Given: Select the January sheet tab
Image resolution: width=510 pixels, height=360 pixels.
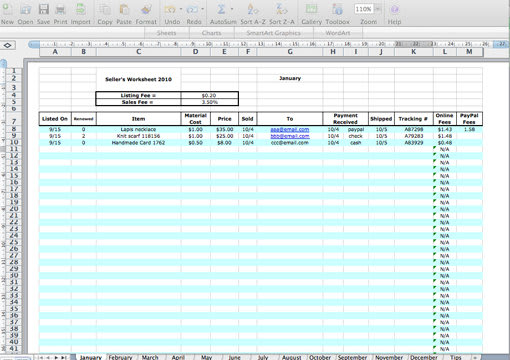Looking at the screenshot, I should tap(90, 357).
